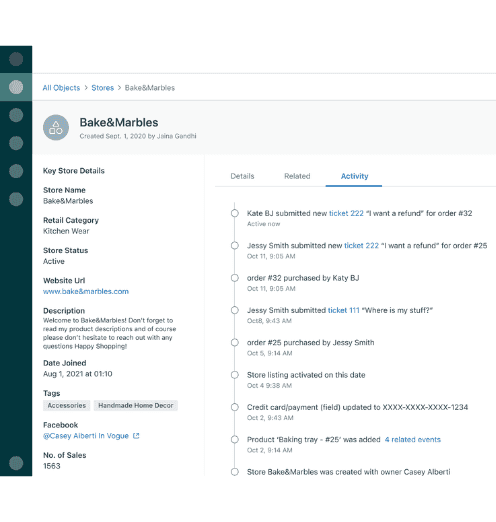Click 'Oct 5, 9:14 AM' timestamp

(269, 353)
